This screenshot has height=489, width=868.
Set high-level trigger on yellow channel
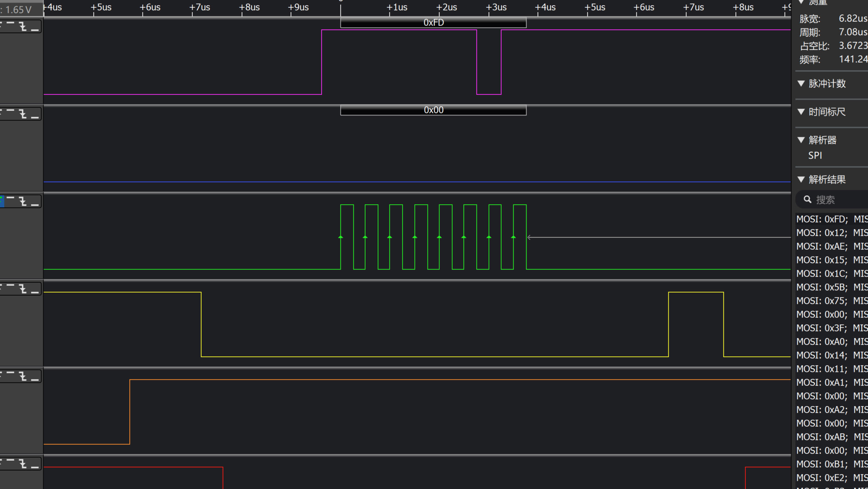pos(11,286)
